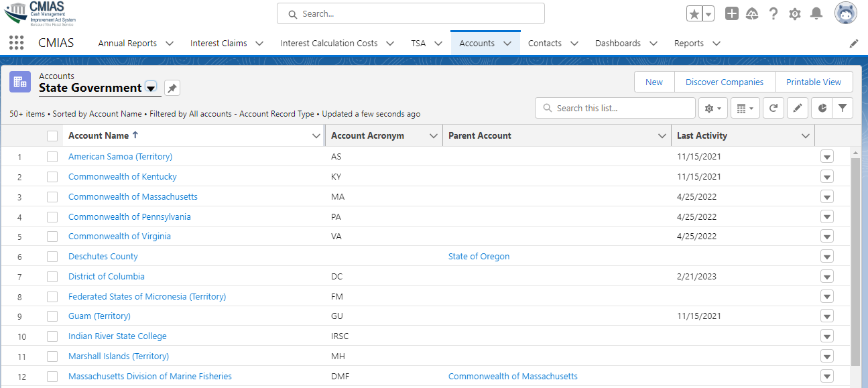This screenshot has height=388, width=868.
Task: Click the inline edit pencil in list toolbar
Action: [x=797, y=108]
